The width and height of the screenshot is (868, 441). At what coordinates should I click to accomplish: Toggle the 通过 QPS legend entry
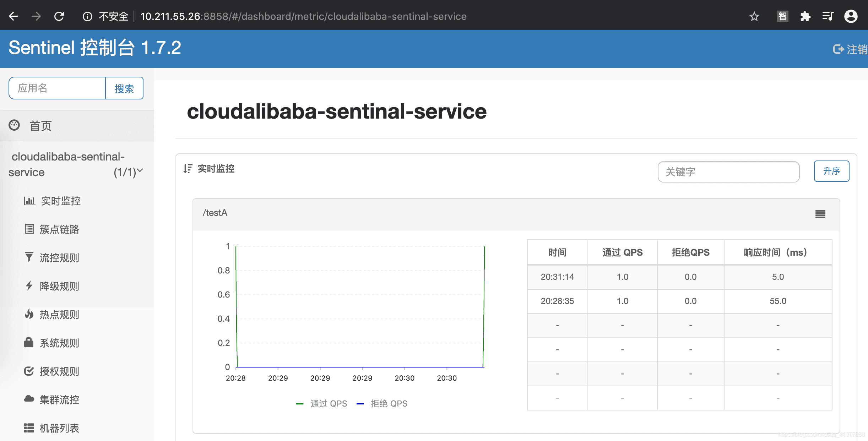click(322, 404)
